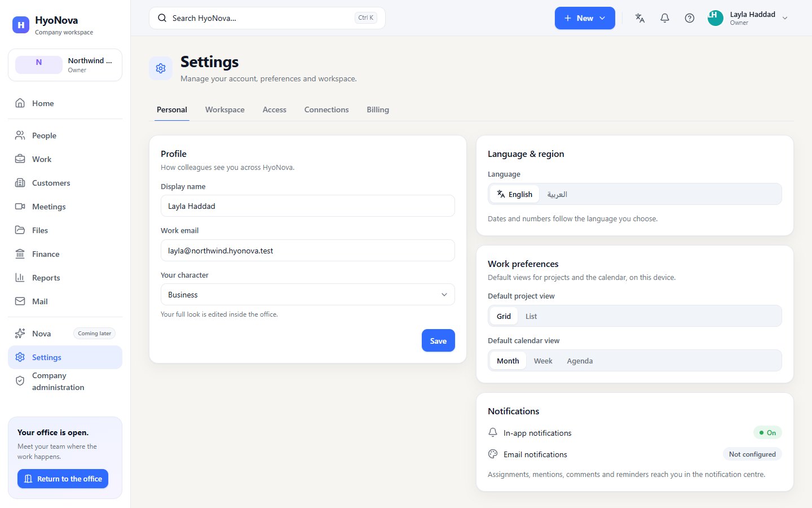Set default project view to List
This screenshot has width=812, height=508.
coord(531,316)
